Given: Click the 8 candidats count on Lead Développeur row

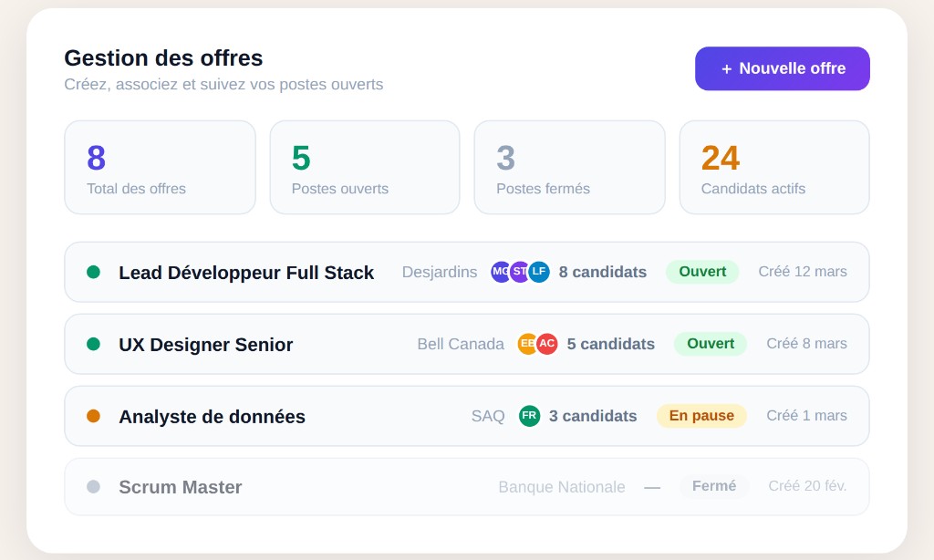Looking at the screenshot, I should tap(603, 272).
